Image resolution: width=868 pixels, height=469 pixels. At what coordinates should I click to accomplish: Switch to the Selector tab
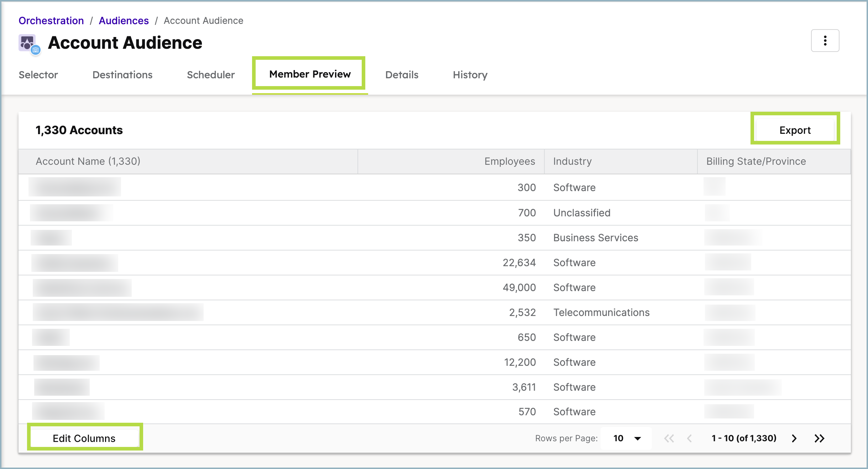(38, 75)
